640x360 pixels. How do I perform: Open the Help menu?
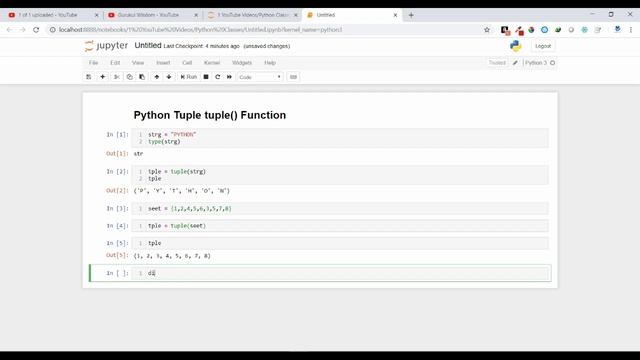coord(270,63)
